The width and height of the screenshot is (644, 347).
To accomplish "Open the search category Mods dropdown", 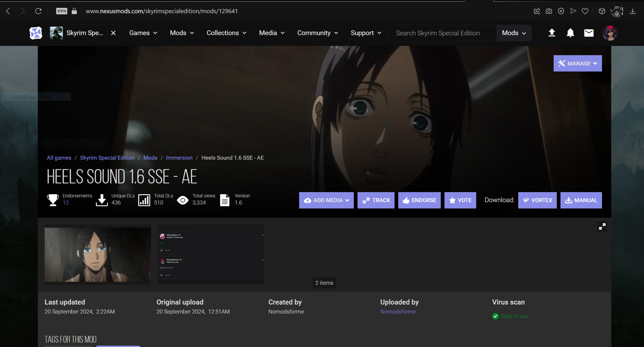I will tap(514, 33).
